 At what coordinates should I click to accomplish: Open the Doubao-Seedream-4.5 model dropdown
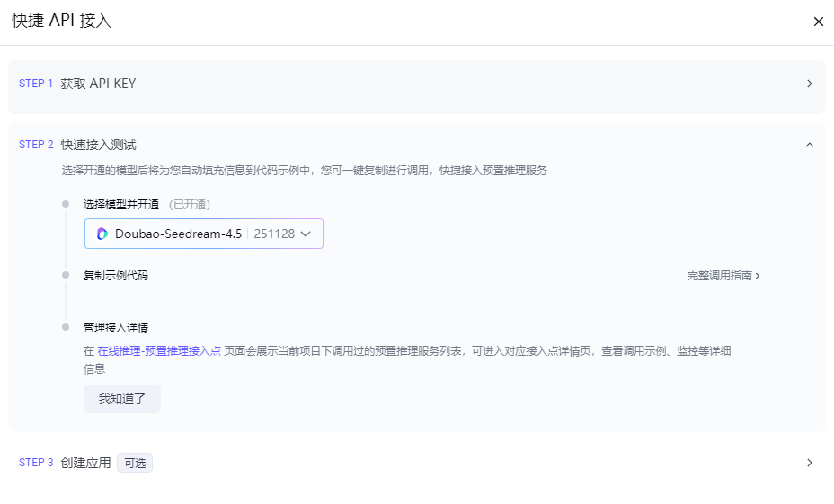178,234
